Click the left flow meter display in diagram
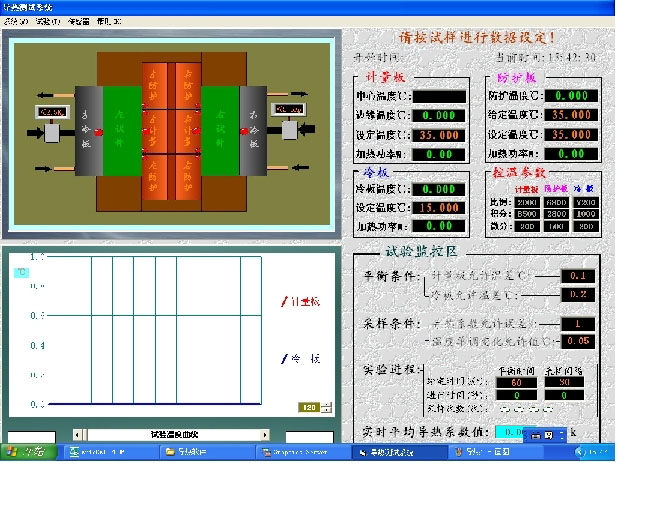 point(52,111)
